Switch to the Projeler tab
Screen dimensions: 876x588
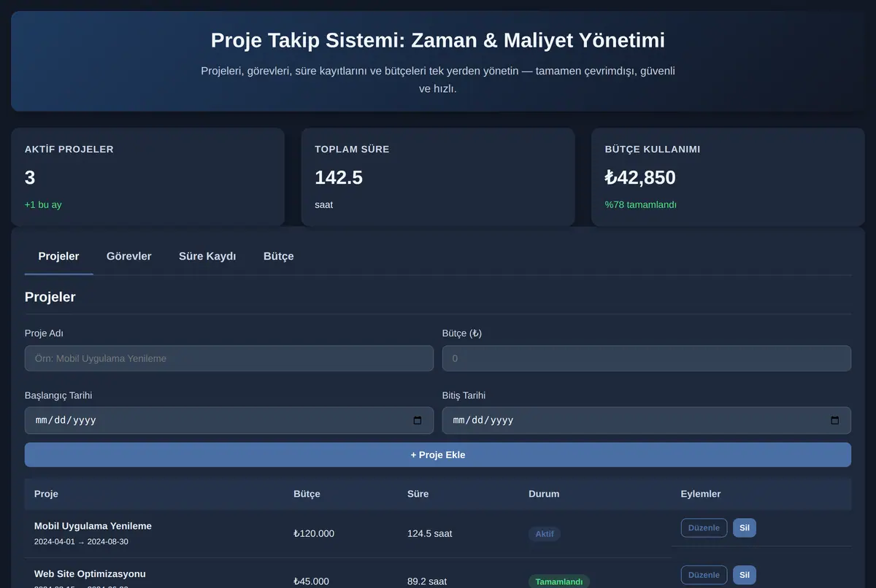[x=58, y=256]
